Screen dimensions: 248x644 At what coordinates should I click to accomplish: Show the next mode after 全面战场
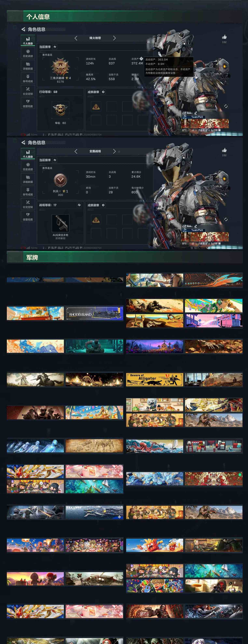point(114,151)
